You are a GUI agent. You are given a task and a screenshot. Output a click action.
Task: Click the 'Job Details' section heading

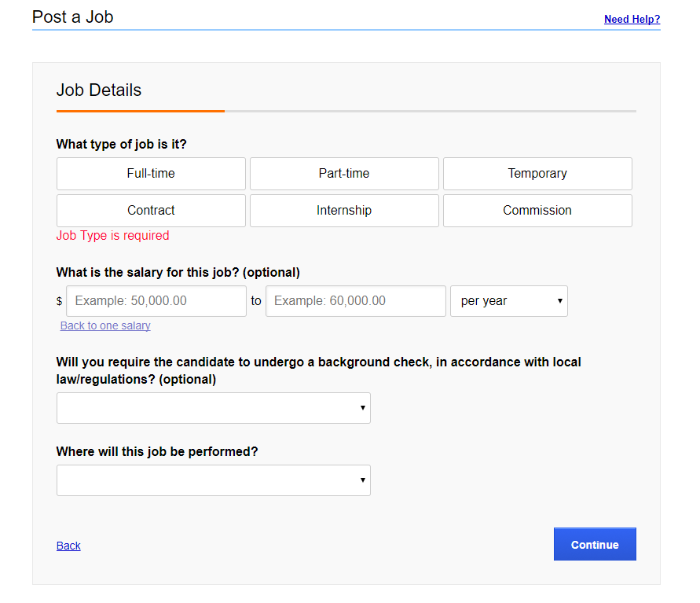pyautogui.click(x=99, y=90)
